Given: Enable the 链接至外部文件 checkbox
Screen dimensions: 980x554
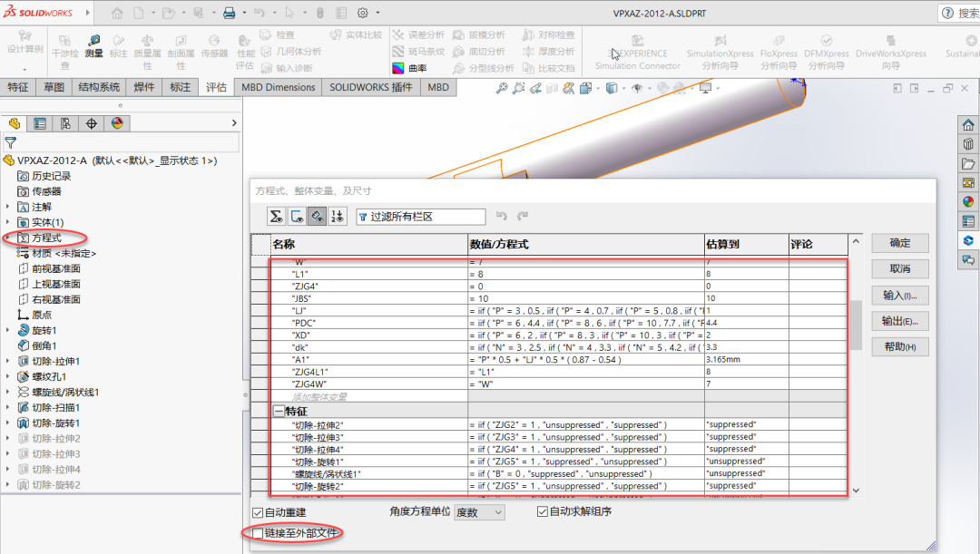Looking at the screenshot, I should (x=258, y=533).
